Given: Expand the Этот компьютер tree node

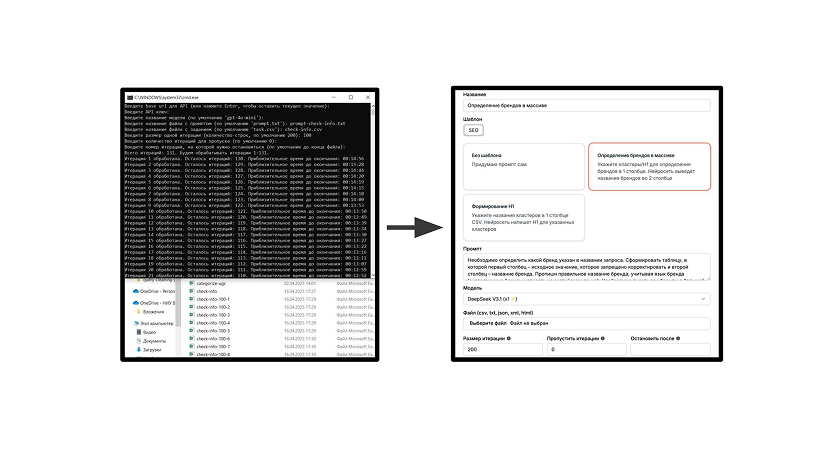Looking at the screenshot, I should [x=127, y=322].
